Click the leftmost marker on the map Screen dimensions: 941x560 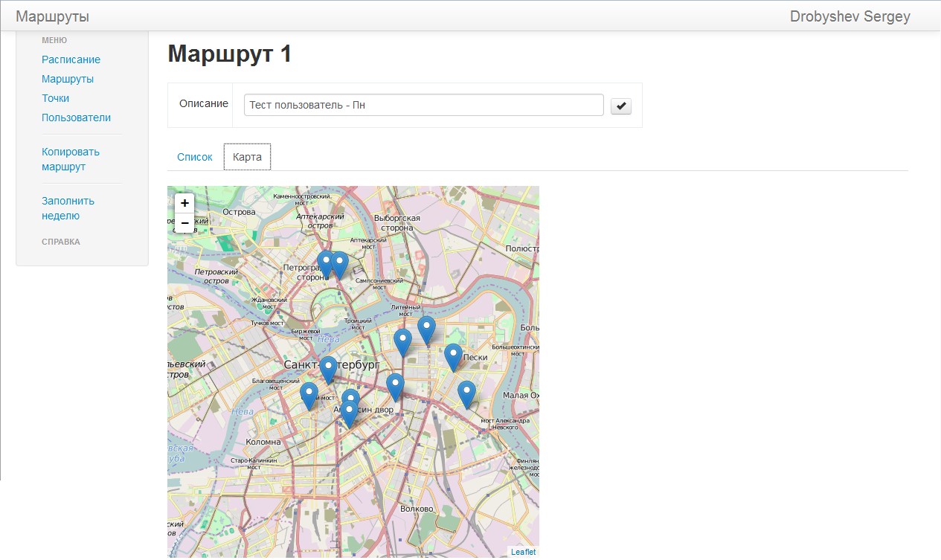coord(309,395)
